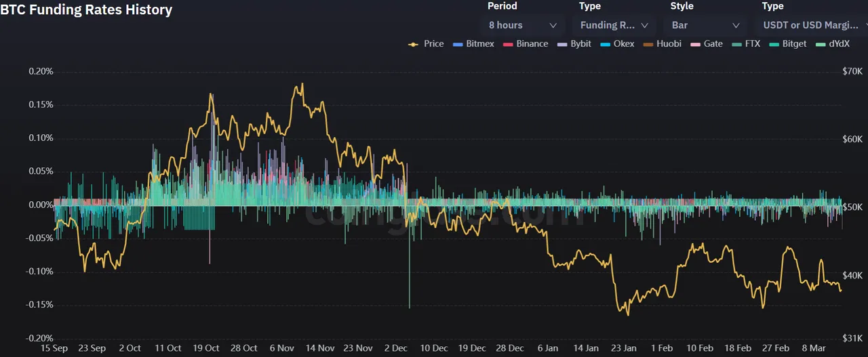This screenshot has height=357, width=868.
Task: Click the 28 Dec date on the x-axis
Action: tap(510, 348)
